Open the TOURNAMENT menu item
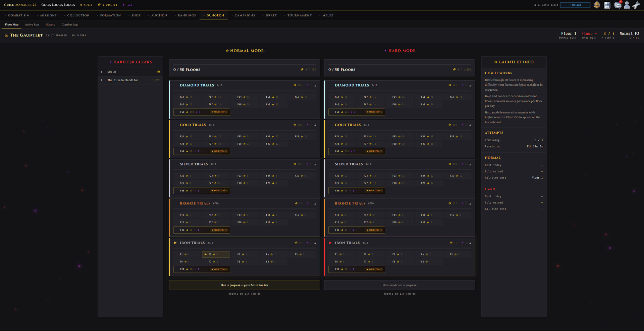Image resolution: width=644 pixels, height=331 pixels. click(x=300, y=15)
